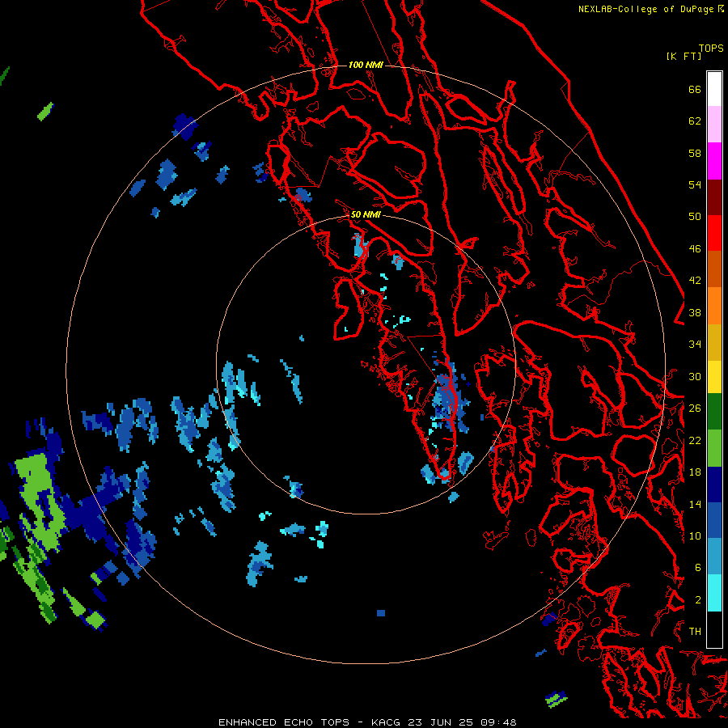728x728 pixels.
Task: Select the light pink legend swatch
Action: [x=714, y=125]
